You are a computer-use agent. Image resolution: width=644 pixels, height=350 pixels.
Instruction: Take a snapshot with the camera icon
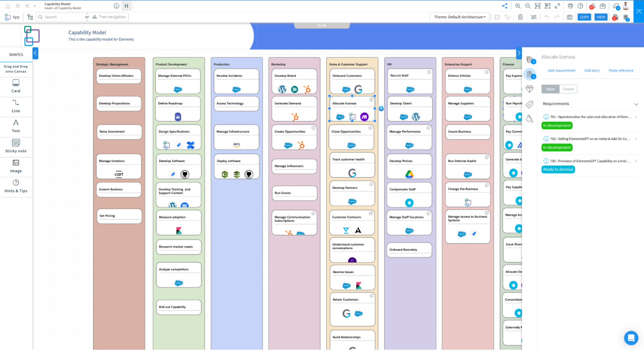pos(570,17)
